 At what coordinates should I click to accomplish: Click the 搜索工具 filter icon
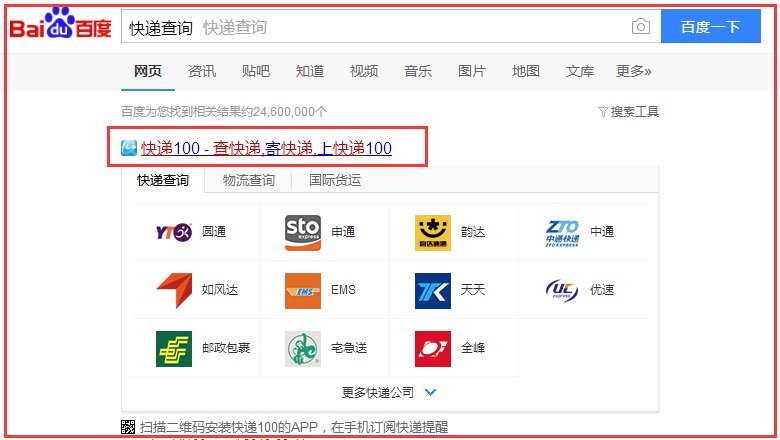tap(603, 112)
